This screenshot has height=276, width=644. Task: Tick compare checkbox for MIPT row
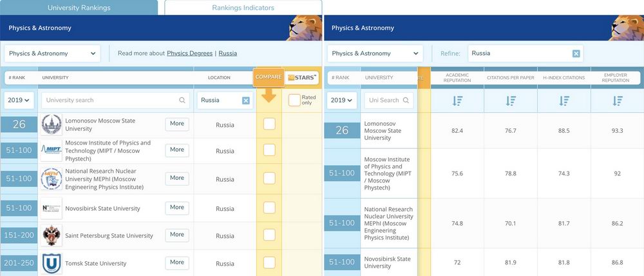point(269,150)
